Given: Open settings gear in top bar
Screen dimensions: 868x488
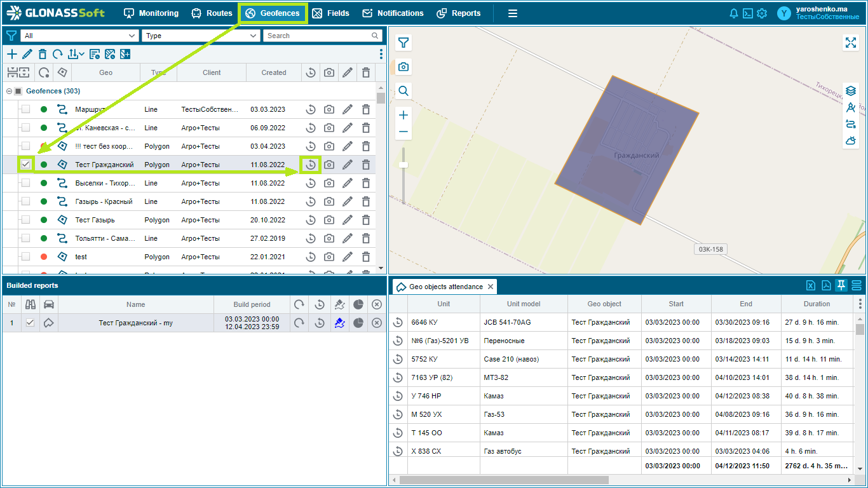Looking at the screenshot, I should (762, 13).
